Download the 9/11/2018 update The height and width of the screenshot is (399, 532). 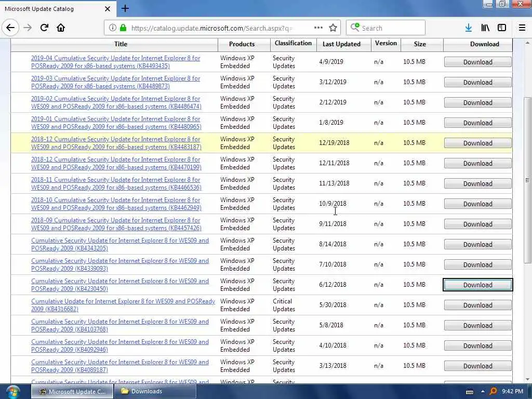pos(478,224)
